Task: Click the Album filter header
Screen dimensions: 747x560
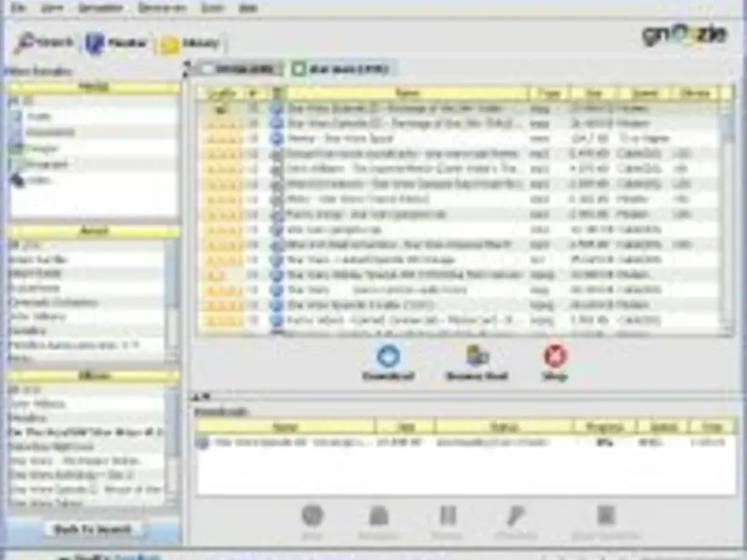Action: pos(94,376)
